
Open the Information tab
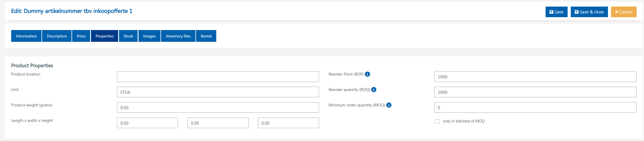(x=26, y=36)
